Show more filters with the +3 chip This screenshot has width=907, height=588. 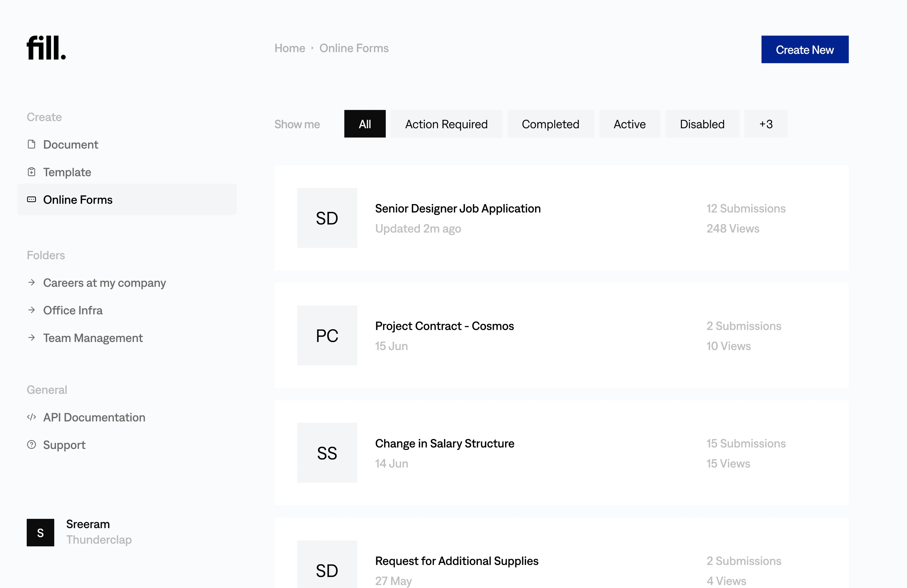(x=766, y=124)
